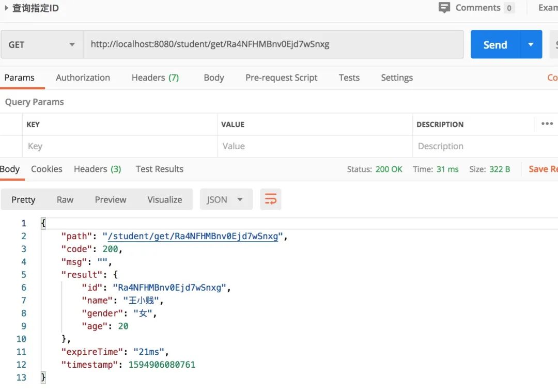Click the Comments speech bubble icon
The width and height of the screenshot is (558, 392).
tap(444, 8)
